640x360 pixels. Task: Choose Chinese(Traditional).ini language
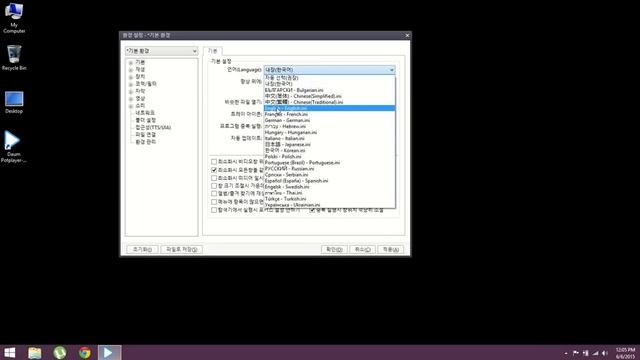pyautogui.click(x=329, y=102)
